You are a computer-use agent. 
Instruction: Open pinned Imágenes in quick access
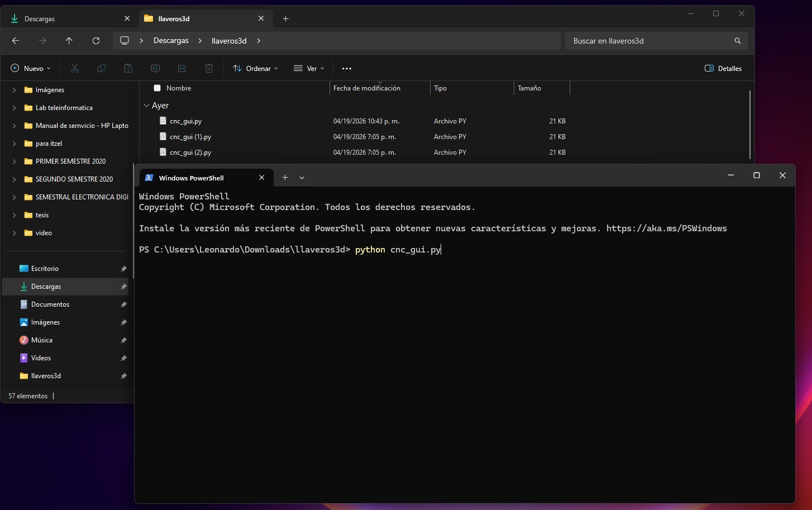(x=65, y=322)
